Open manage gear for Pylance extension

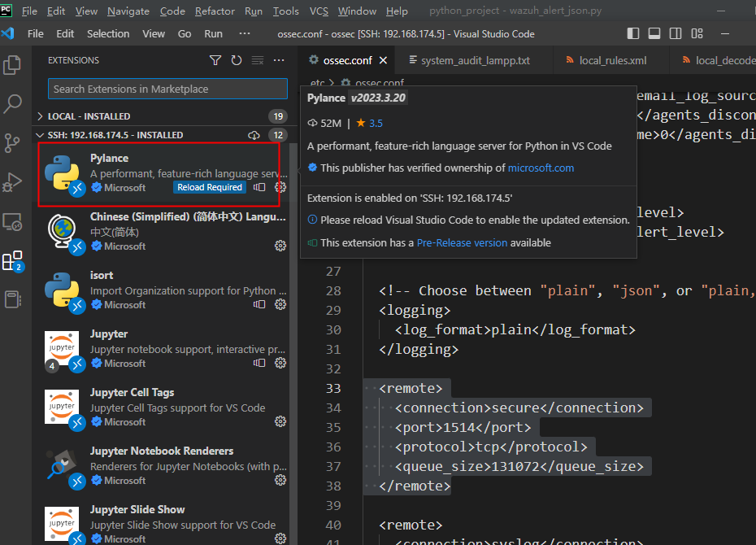[x=280, y=187]
